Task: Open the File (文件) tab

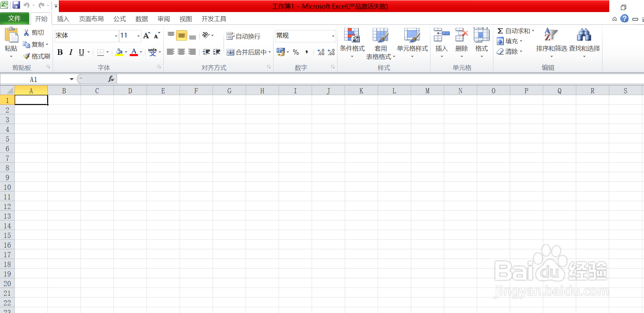Action: pos(14,19)
